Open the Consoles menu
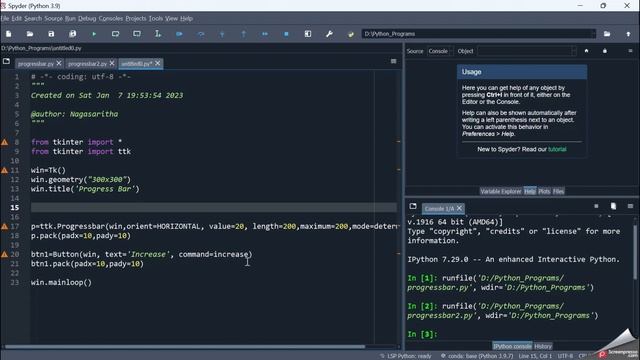The image size is (640, 360). click(111, 18)
